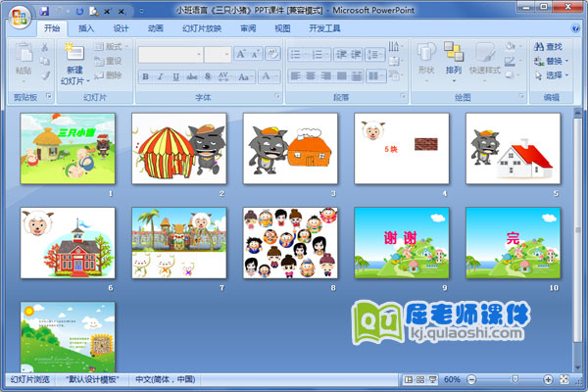Start slide show from status bar icon
This screenshot has height=392, width=588.
pos(431,379)
